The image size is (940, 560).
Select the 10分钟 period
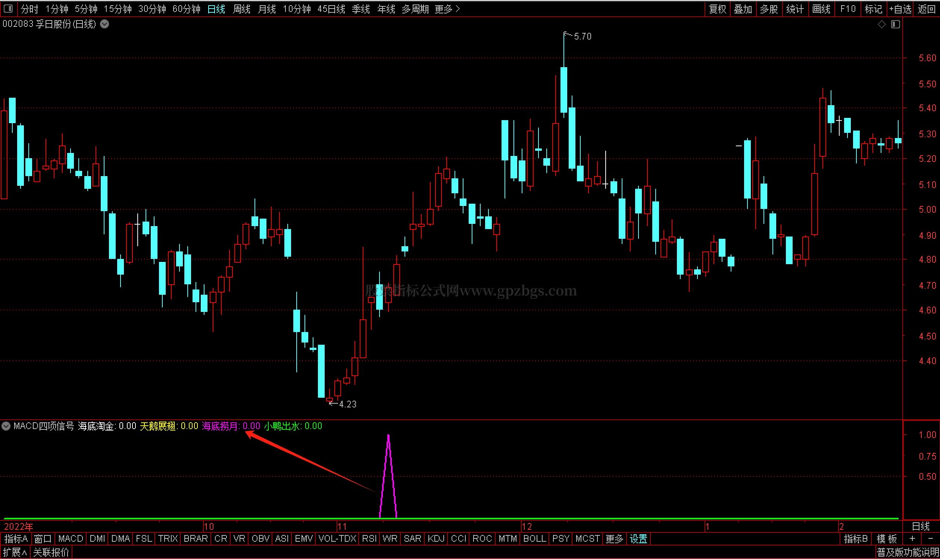297,9
